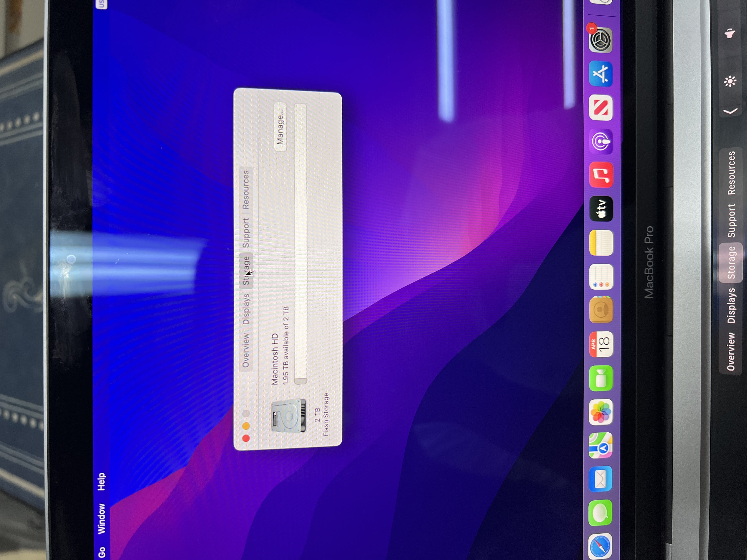Screen dimensions: 747x560
Task: Open Maps from the Dock
Action: (600, 446)
